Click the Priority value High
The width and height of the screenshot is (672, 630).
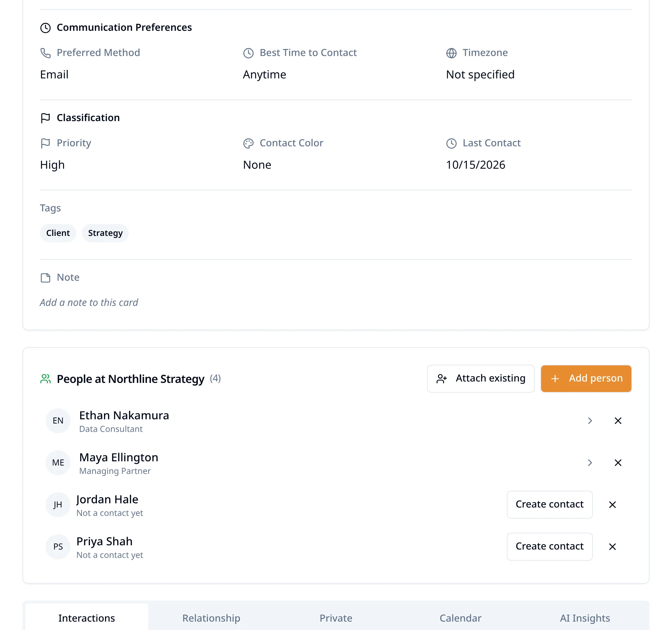(52, 165)
